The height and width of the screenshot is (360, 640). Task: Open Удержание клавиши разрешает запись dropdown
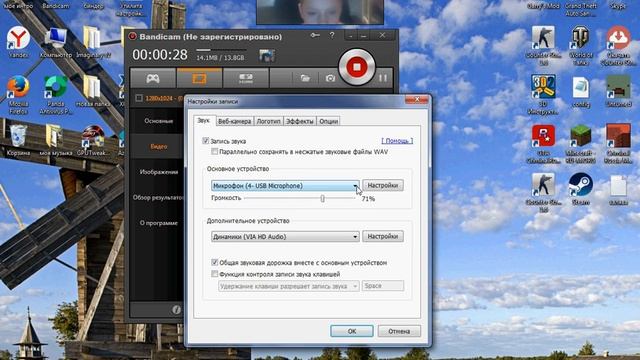(x=289, y=286)
